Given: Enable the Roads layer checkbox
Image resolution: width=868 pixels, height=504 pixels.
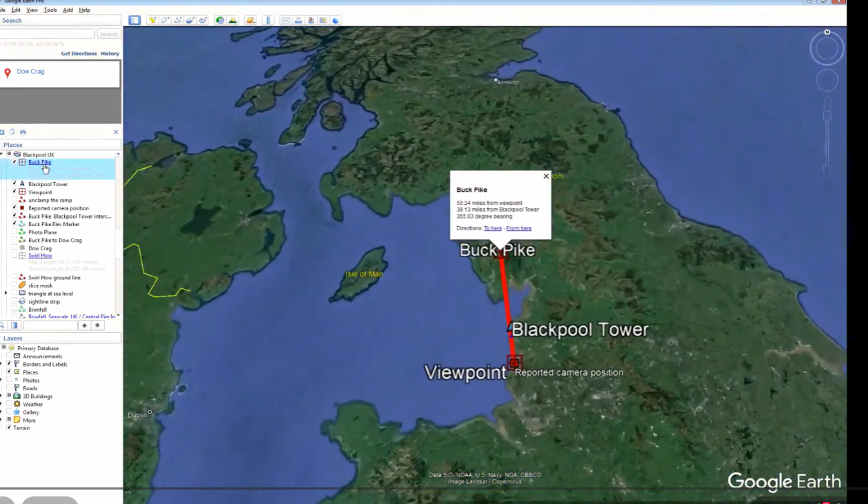Looking at the screenshot, I should [x=9, y=388].
